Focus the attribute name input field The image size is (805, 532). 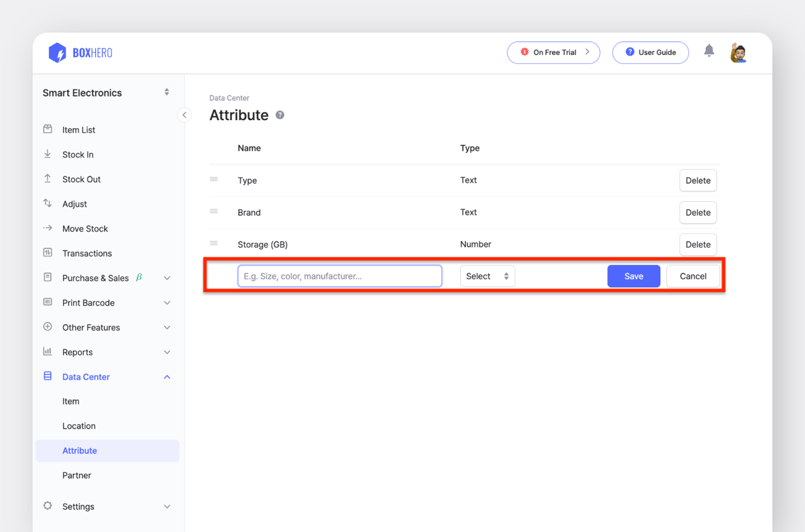(x=339, y=276)
